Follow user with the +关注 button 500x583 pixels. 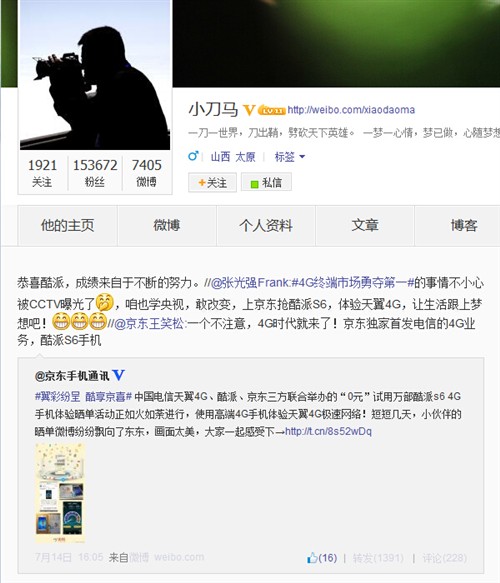pos(212,182)
